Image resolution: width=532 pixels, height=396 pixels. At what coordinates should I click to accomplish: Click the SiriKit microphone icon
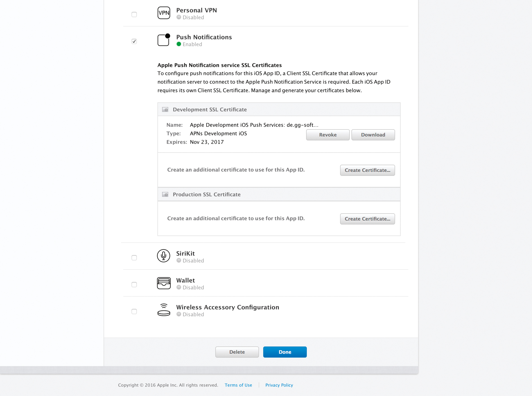click(164, 256)
